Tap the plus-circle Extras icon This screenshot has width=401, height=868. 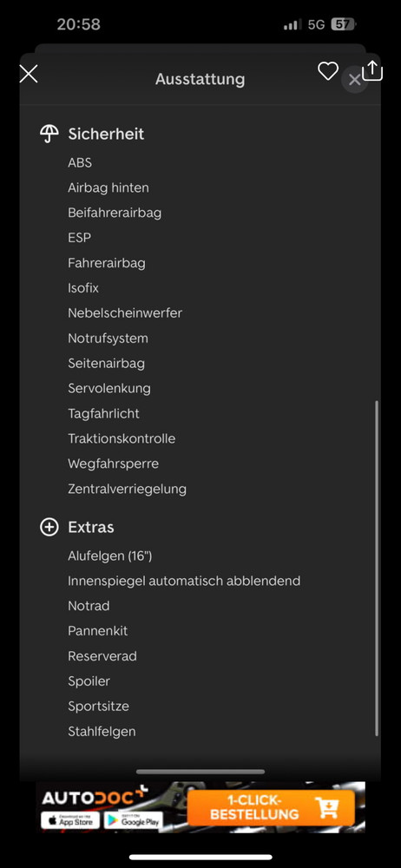point(49,527)
